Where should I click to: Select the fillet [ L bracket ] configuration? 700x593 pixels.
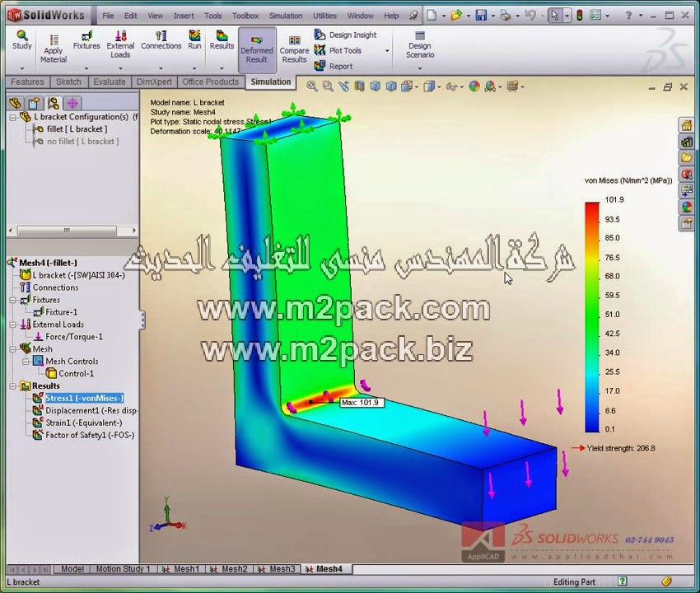(x=77, y=129)
